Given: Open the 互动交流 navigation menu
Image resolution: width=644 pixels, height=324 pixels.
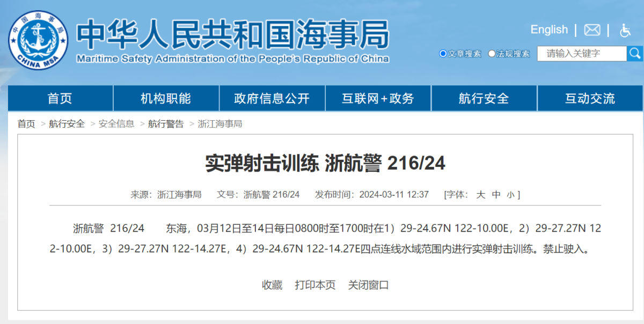Looking at the screenshot, I should click(x=590, y=98).
